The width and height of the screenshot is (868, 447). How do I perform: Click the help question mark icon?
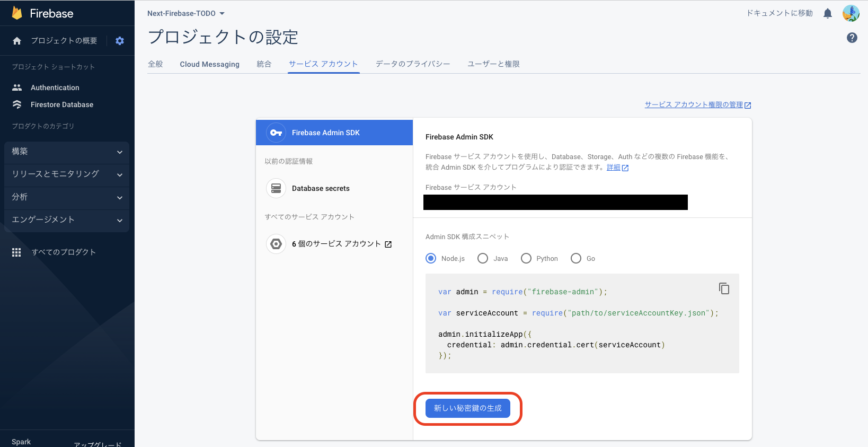click(x=852, y=38)
